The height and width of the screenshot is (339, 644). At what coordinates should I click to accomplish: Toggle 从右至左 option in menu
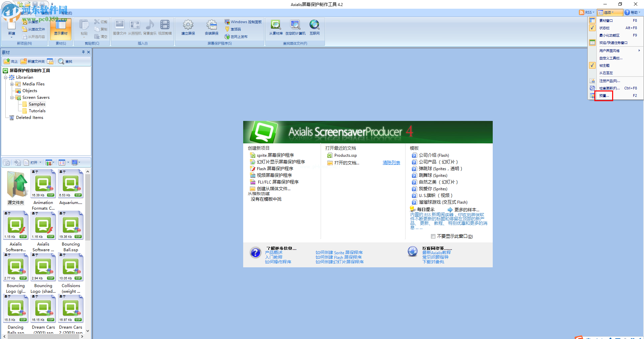[x=615, y=73]
